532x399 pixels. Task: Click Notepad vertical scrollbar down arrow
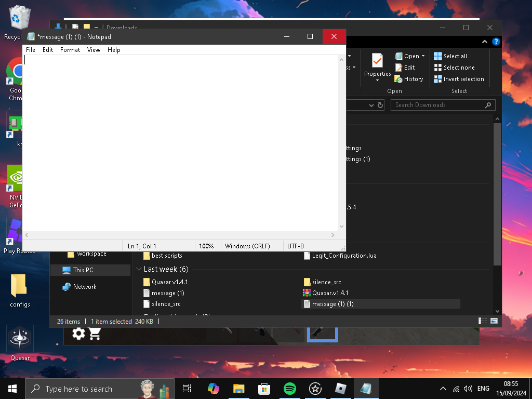coord(342,227)
